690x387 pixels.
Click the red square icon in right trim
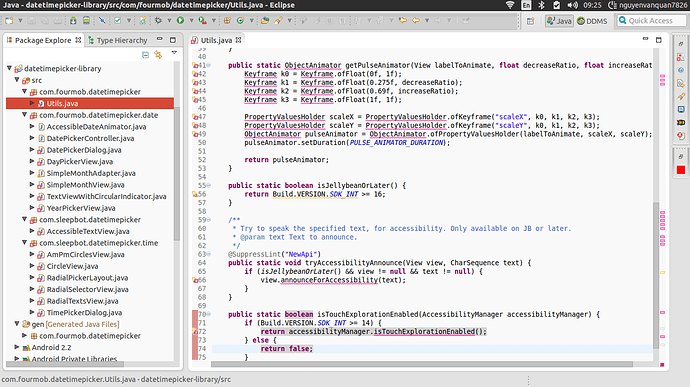tap(681, 170)
